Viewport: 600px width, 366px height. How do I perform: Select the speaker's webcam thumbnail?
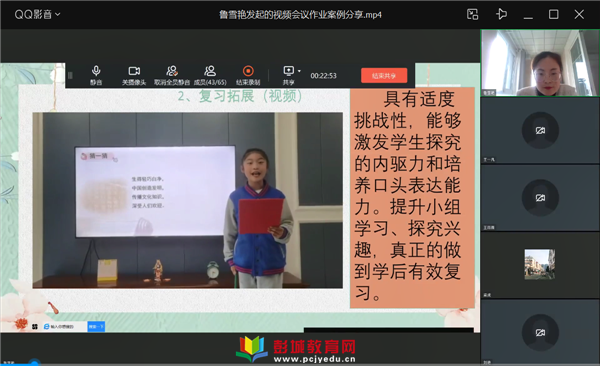(x=540, y=63)
